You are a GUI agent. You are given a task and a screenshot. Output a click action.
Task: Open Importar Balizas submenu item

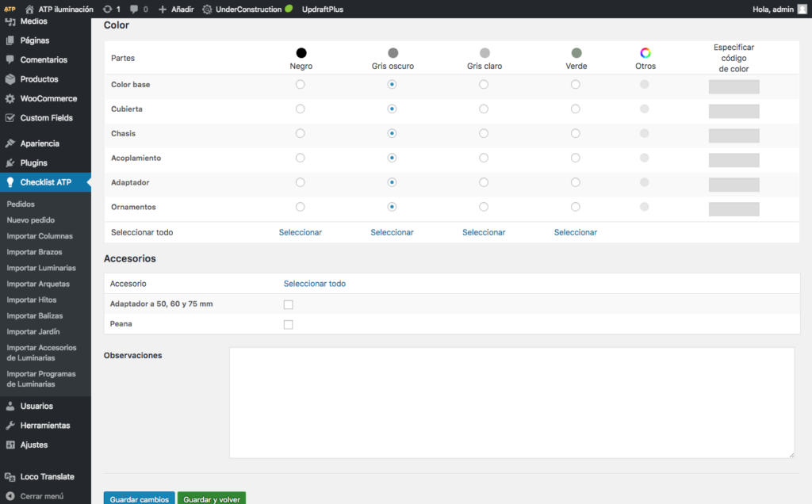pos(35,315)
